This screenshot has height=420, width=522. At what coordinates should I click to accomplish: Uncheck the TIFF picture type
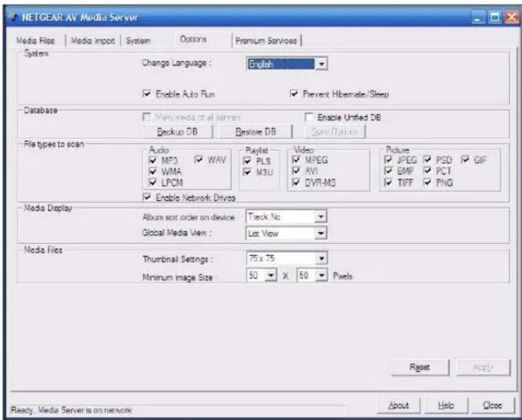(388, 183)
